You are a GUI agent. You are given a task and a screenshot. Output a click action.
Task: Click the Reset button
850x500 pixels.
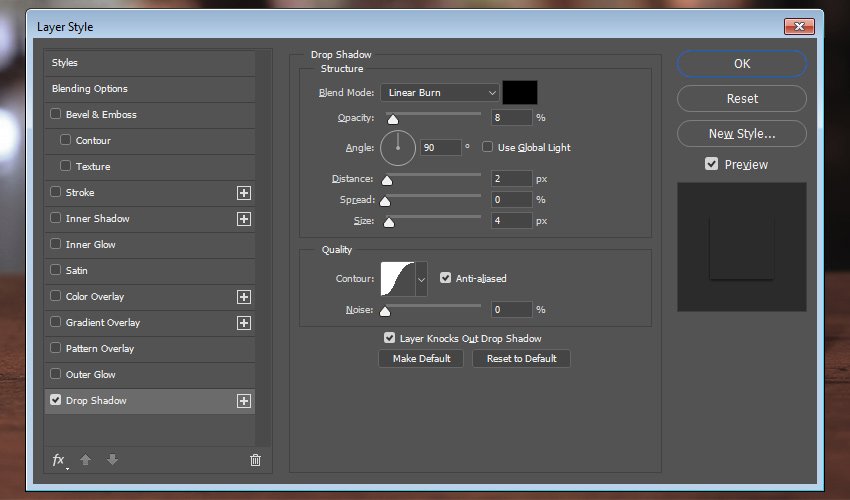click(x=742, y=99)
